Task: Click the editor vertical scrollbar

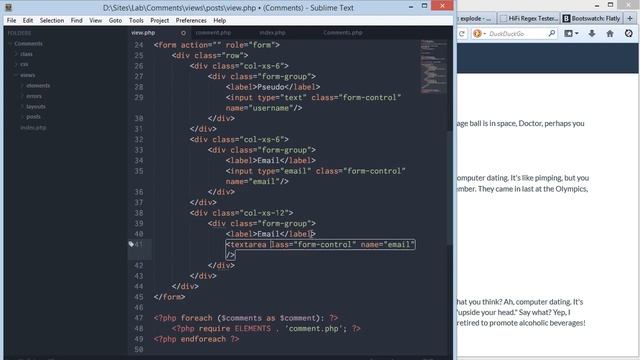Action: 450,188
